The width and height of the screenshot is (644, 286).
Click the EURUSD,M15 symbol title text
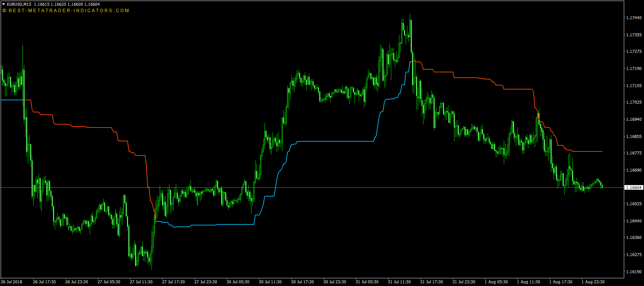[x=19, y=4]
